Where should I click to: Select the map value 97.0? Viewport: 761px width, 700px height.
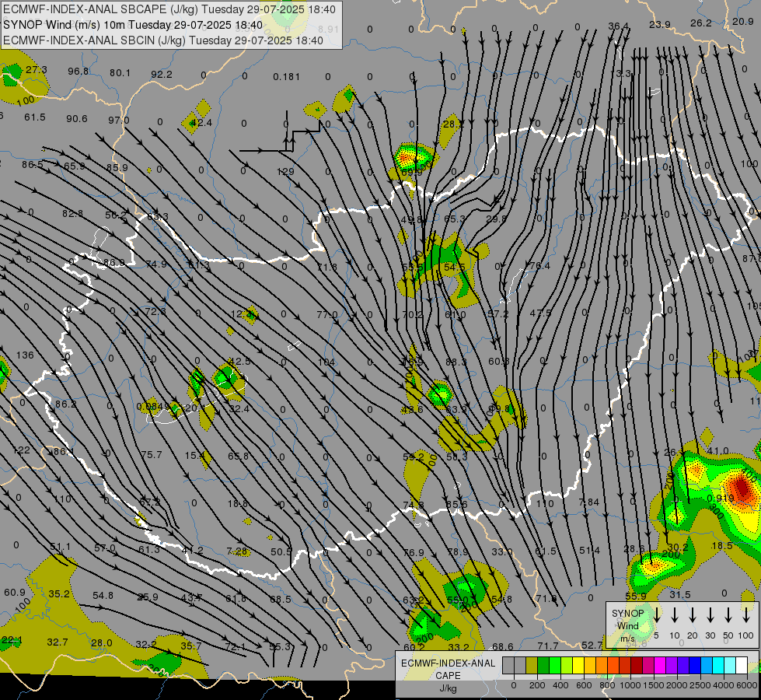click(119, 120)
